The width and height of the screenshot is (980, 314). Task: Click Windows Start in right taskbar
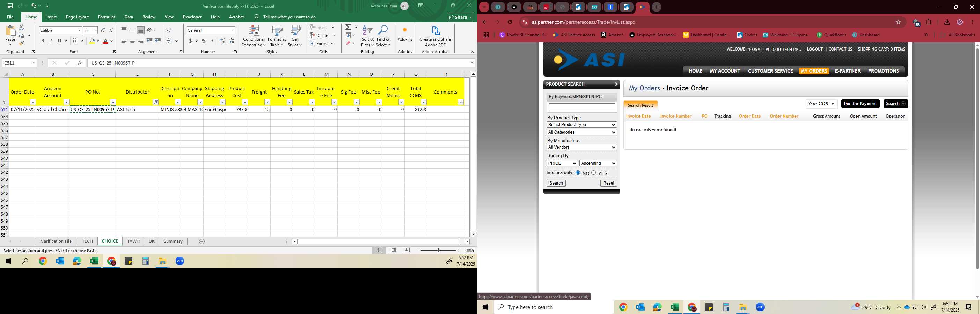pyautogui.click(x=485, y=307)
